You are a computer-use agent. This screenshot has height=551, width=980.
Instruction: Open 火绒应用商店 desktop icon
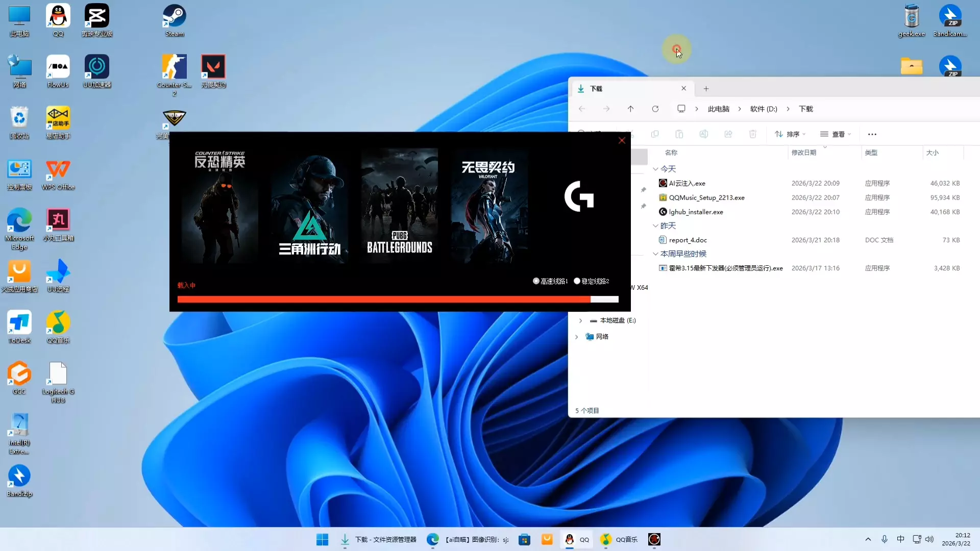coord(19,276)
